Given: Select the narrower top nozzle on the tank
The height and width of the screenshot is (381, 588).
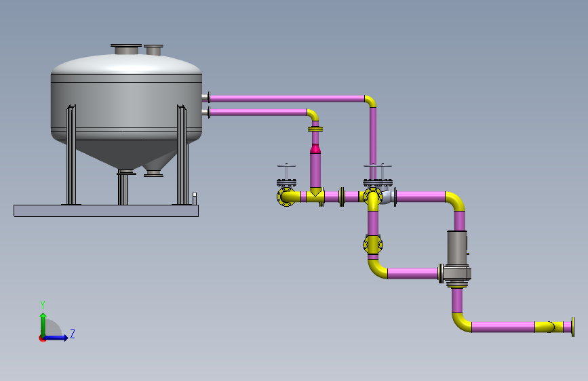Looking at the screenshot, I should 153,50.
